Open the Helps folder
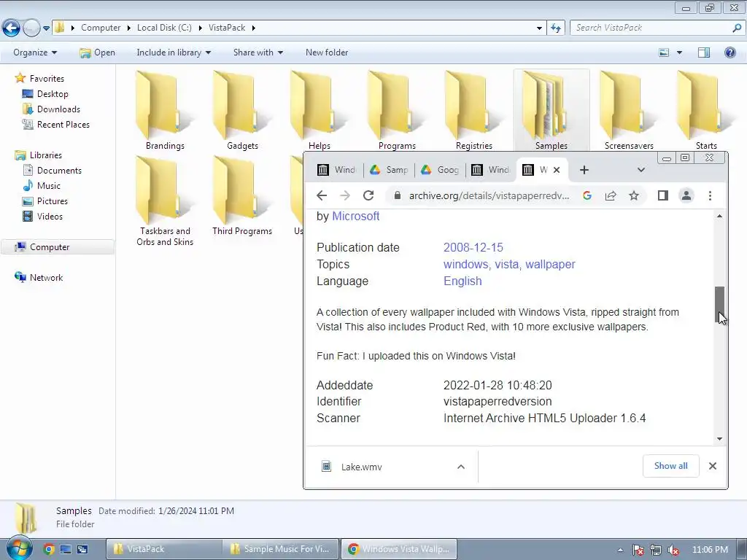Image resolution: width=747 pixels, height=560 pixels. 320,111
